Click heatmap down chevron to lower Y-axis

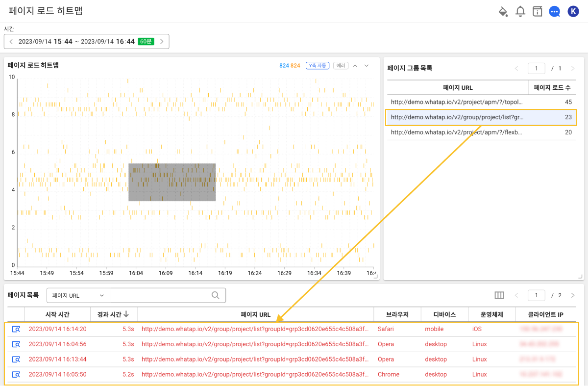coord(367,65)
